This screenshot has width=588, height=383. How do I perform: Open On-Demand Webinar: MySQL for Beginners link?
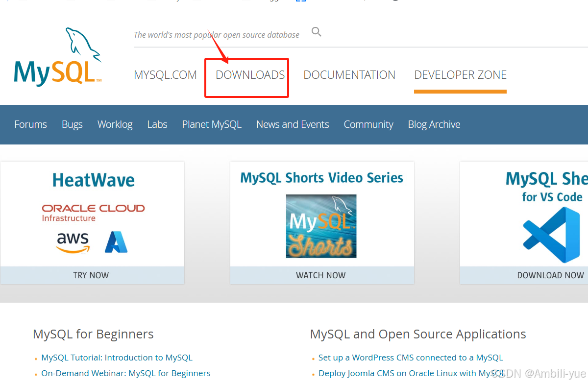click(126, 373)
